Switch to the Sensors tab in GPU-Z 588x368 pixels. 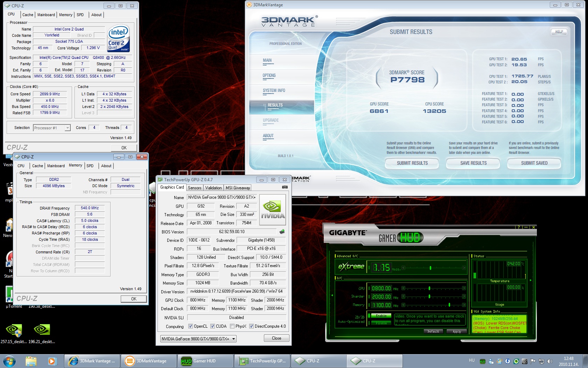pyautogui.click(x=195, y=188)
